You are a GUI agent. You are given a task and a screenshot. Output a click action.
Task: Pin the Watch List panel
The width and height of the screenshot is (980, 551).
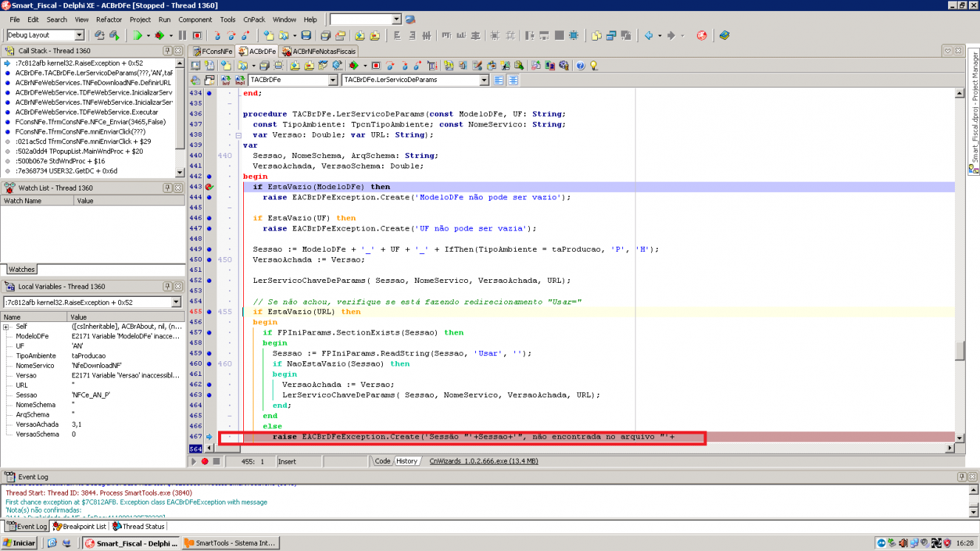(167, 188)
